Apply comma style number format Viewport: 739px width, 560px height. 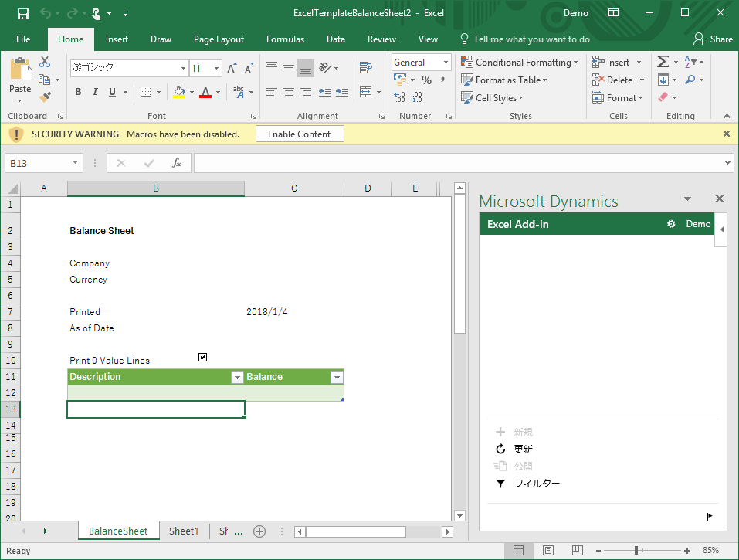(x=442, y=80)
